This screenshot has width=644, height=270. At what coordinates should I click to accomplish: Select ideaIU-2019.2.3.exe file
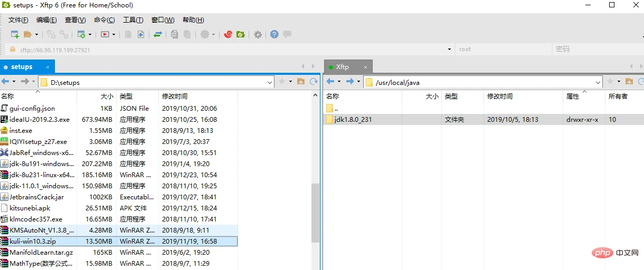coord(119,120)
